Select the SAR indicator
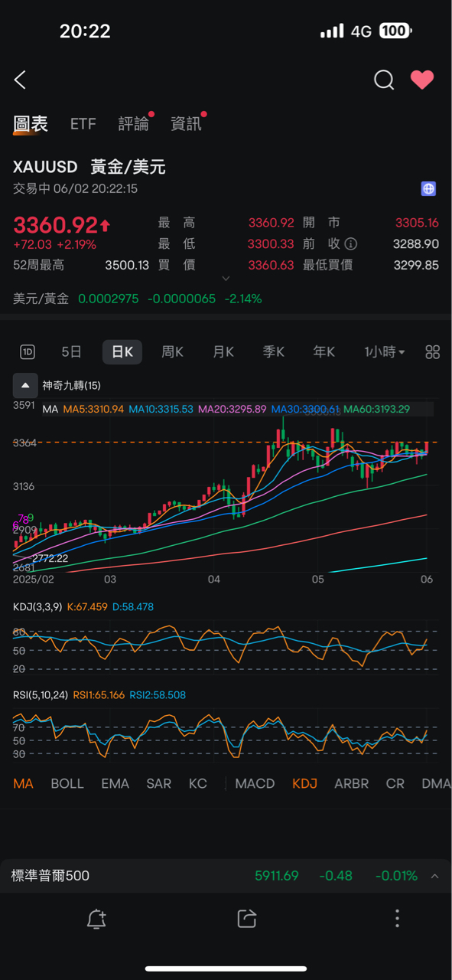Viewport: 452px width, 980px height. (x=159, y=784)
